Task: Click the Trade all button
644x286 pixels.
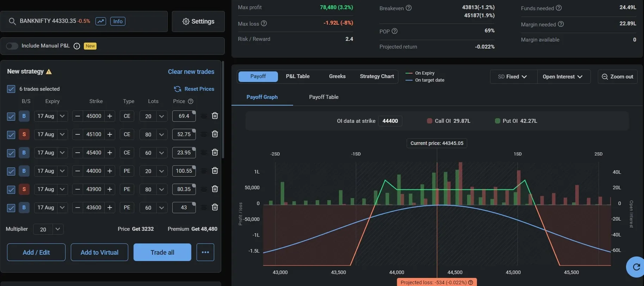Action: (162, 252)
